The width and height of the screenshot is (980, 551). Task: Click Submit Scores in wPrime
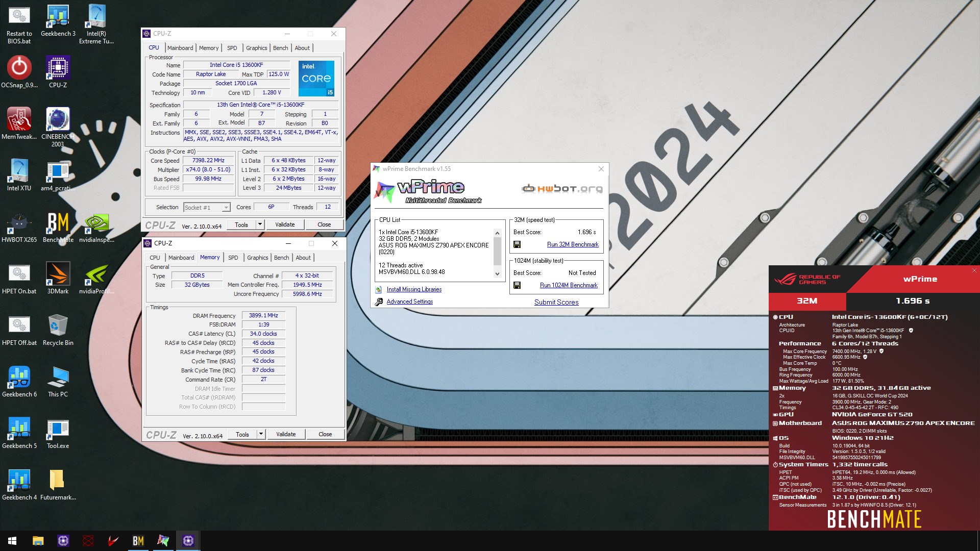point(556,302)
